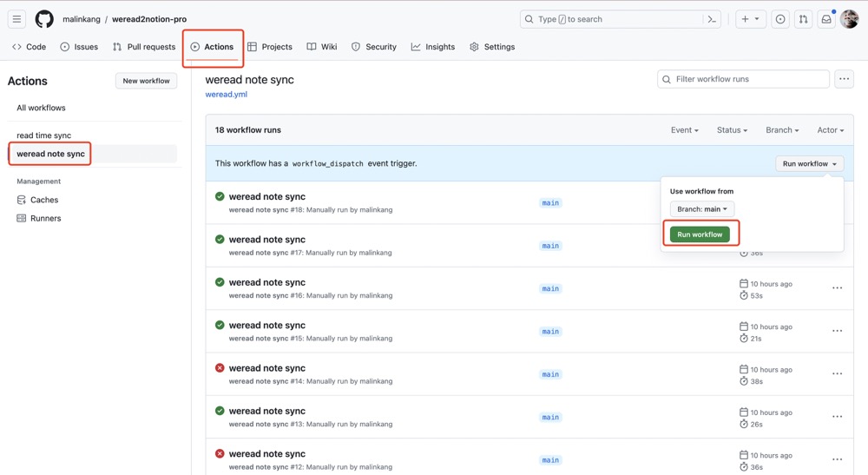
Task: Open ellipsis menu for run #14
Action: point(837,373)
